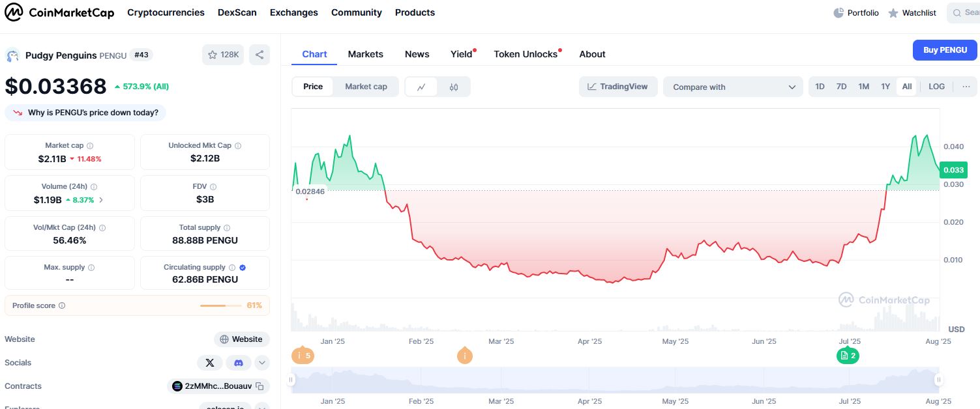Click Vol/Mkt Cap info icon
The height and width of the screenshot is (409, 980).
[x=102, y=228]
